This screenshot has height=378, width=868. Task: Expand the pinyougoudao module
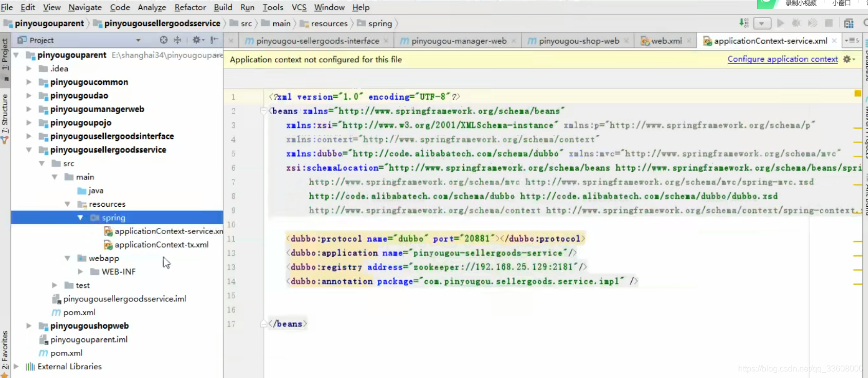(29, 96)
